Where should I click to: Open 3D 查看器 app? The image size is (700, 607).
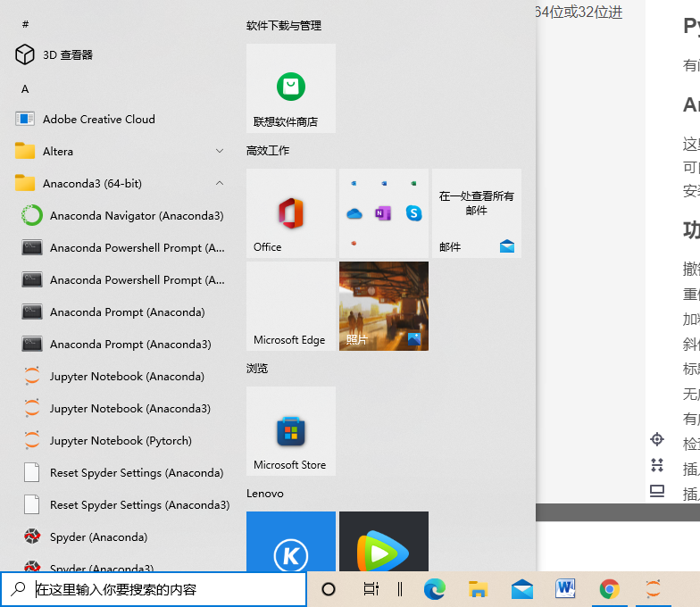(x=67, y=55)
